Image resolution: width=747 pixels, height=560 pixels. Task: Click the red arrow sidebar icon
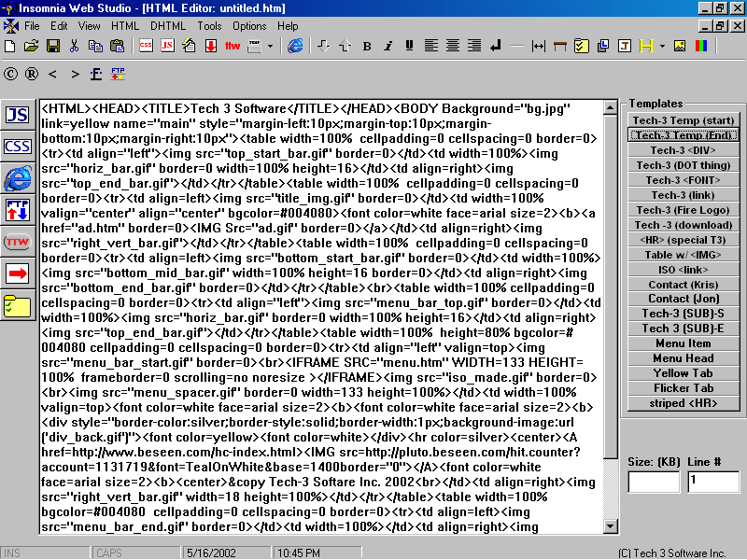click(18, 273)
